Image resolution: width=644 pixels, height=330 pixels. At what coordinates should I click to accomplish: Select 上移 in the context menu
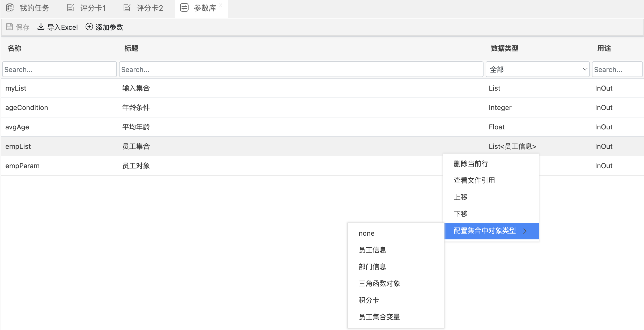(x=461, y=197)
